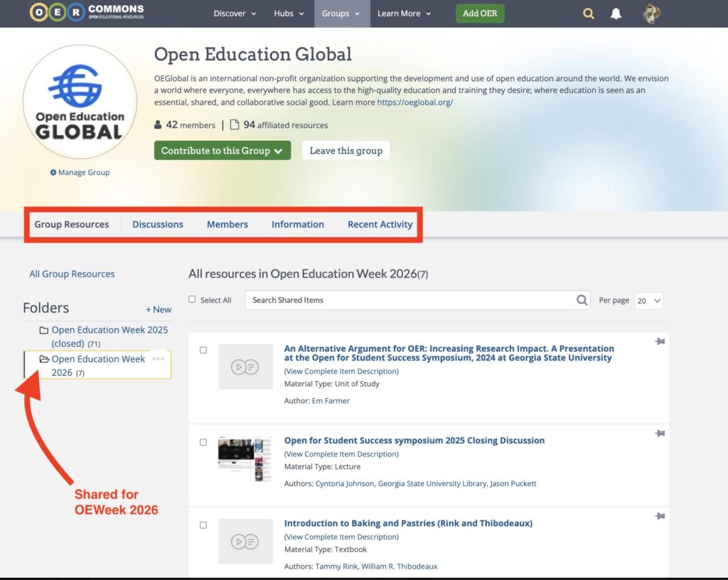Open notifications bell icon

[x=616, y=14]
